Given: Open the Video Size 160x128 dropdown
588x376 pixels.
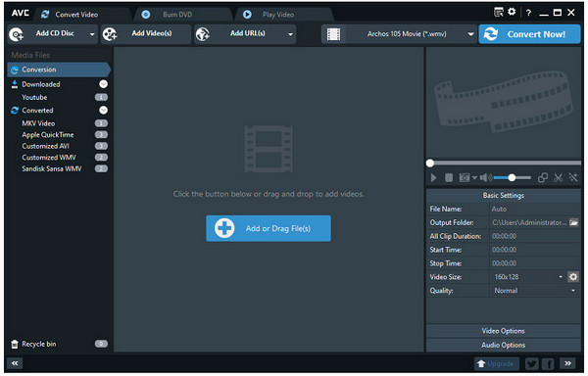Looking at the screenshot, I should point(561,277).
